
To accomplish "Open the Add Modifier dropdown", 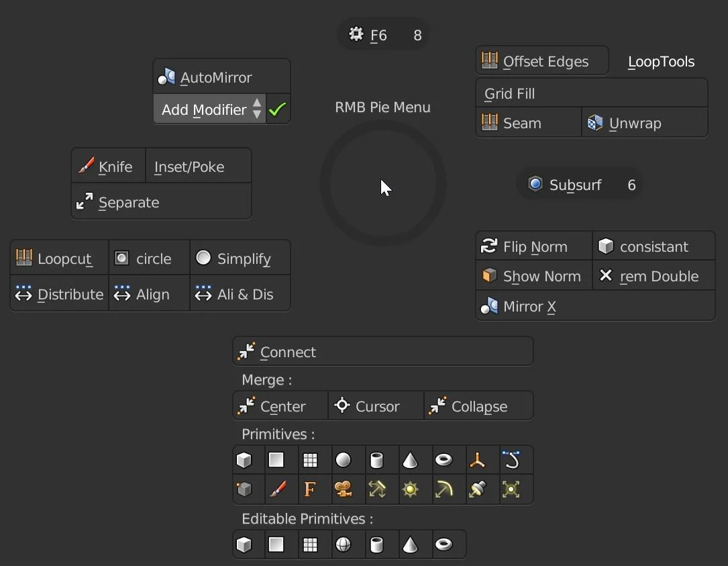I will 205,109.
